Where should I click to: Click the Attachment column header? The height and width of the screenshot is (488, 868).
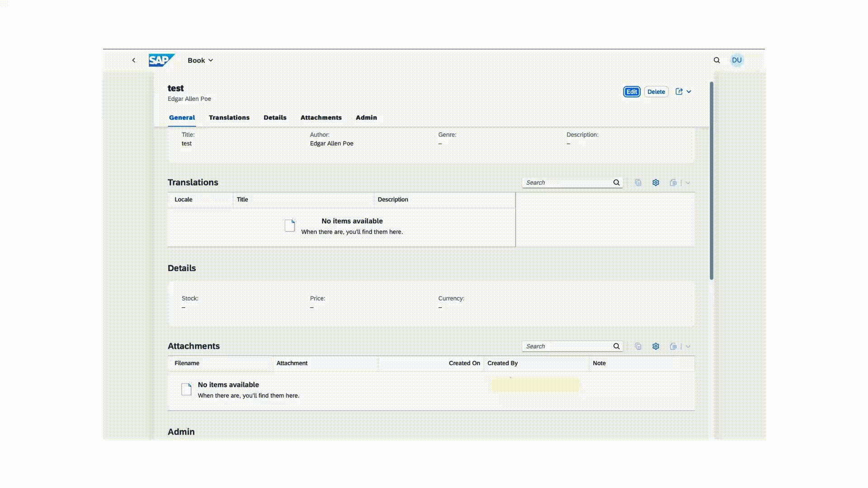coord(325,363)
